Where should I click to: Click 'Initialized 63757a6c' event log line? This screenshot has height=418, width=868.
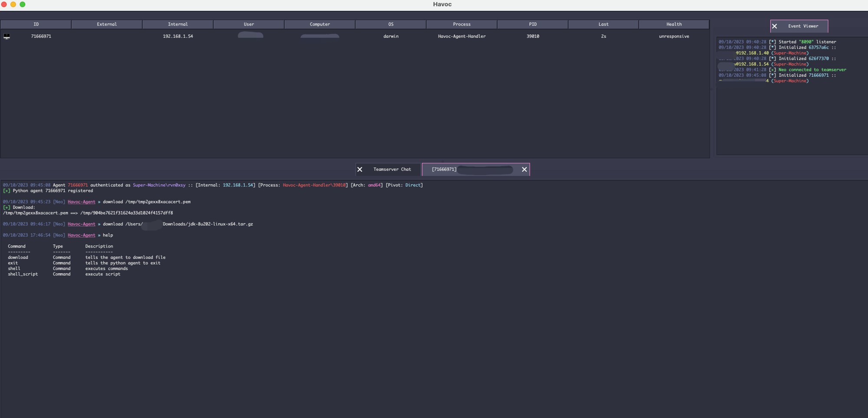tap(777, 48)
